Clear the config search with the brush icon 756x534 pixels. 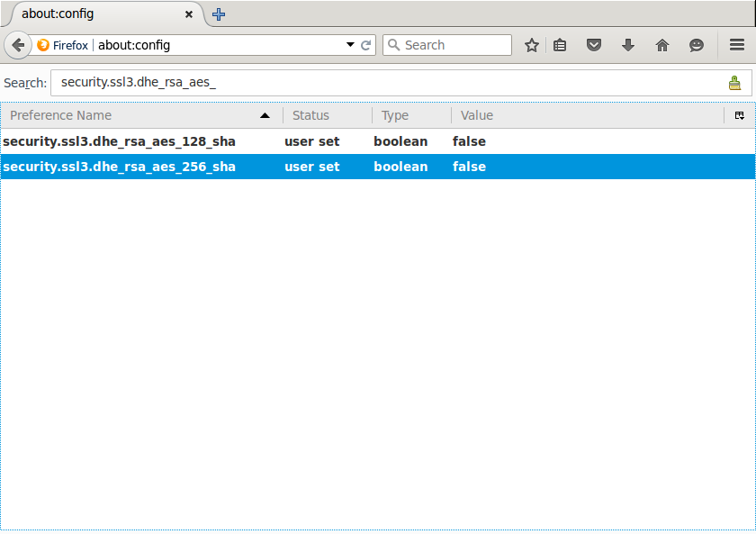(735, 82)
